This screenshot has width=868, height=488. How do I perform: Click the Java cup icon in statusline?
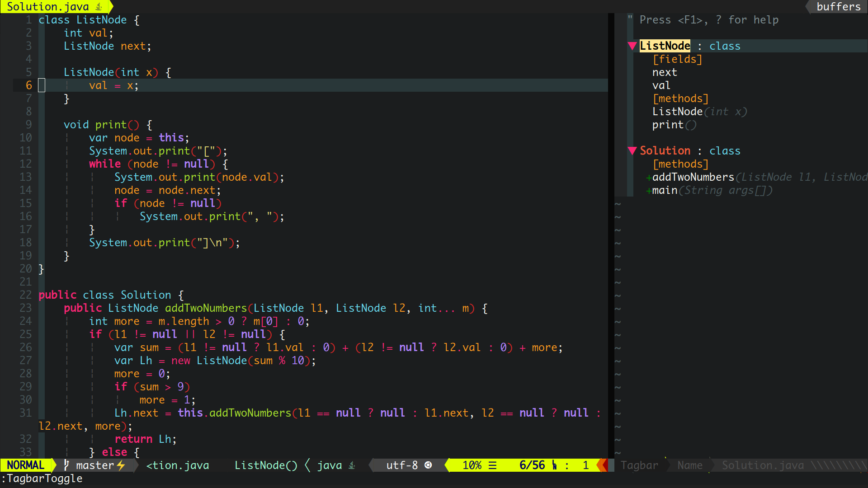click(x=352, y=465)
